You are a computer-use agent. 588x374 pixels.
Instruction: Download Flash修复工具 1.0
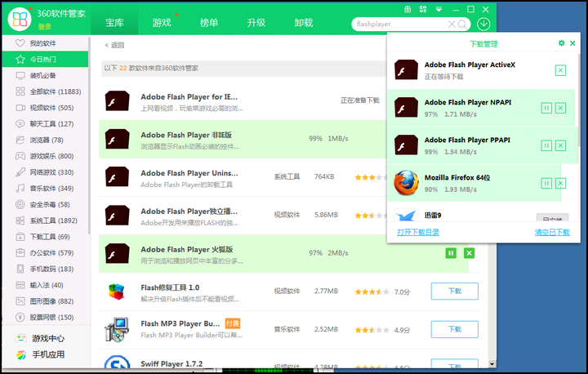[x=455, y=291]
